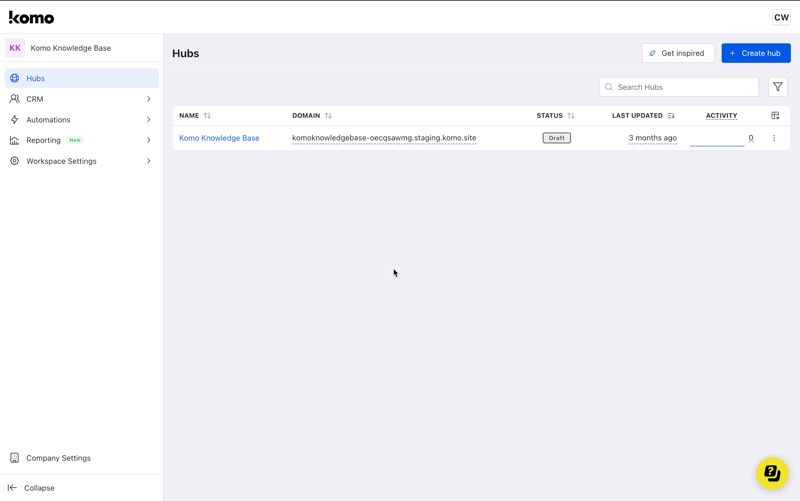Open the Komo Knowledge Base hub link

point(219,138)
